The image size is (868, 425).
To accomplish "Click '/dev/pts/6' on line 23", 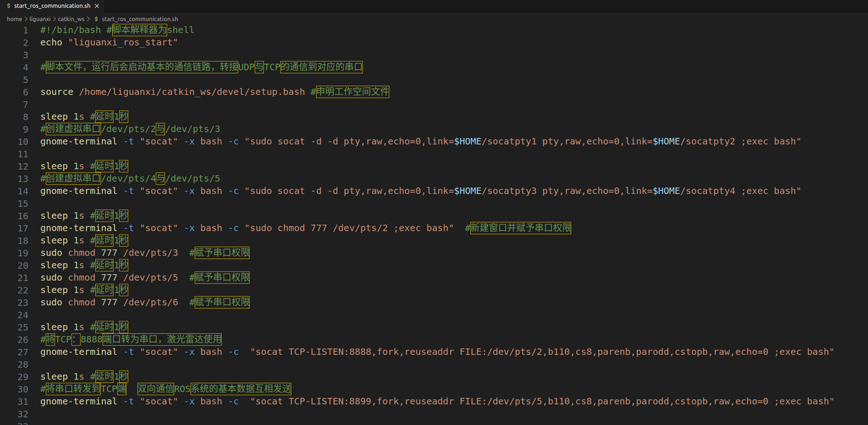I will [151, 303].
